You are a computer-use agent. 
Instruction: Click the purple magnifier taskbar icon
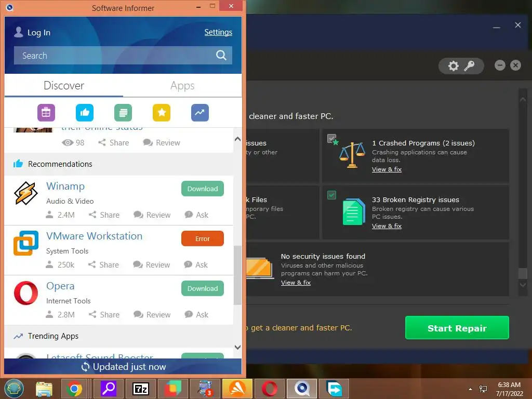point(109,389)
